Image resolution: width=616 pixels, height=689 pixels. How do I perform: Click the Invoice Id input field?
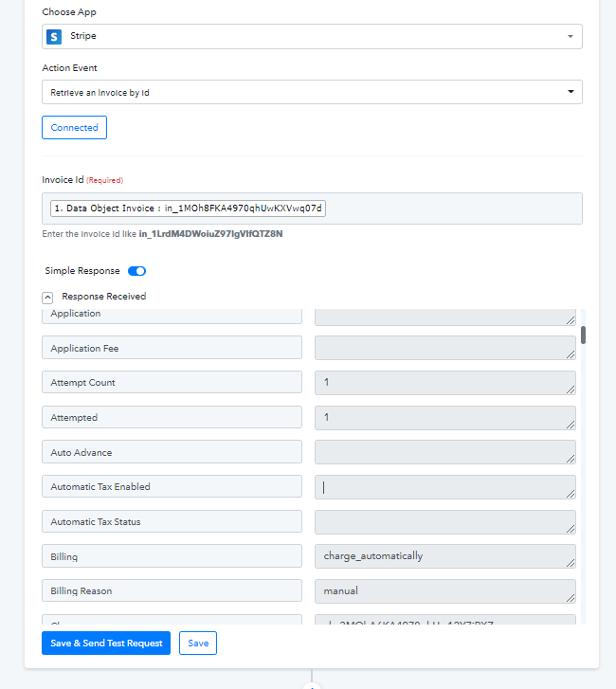point(312,209)
